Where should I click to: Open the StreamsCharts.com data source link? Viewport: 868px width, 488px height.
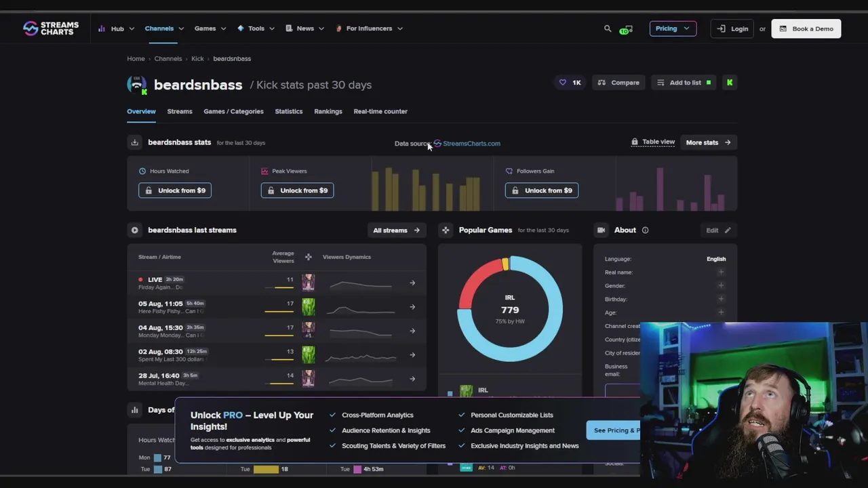click(x=467, y=144)
